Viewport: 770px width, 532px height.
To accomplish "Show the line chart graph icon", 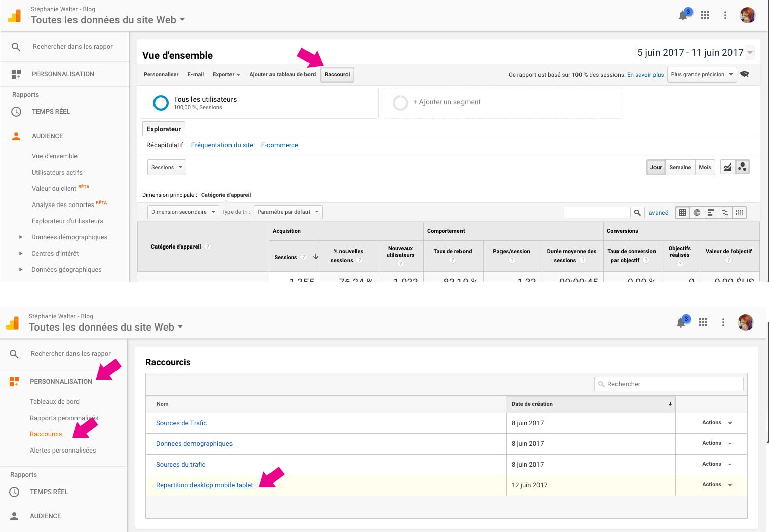I will click(x=727, y=167).
